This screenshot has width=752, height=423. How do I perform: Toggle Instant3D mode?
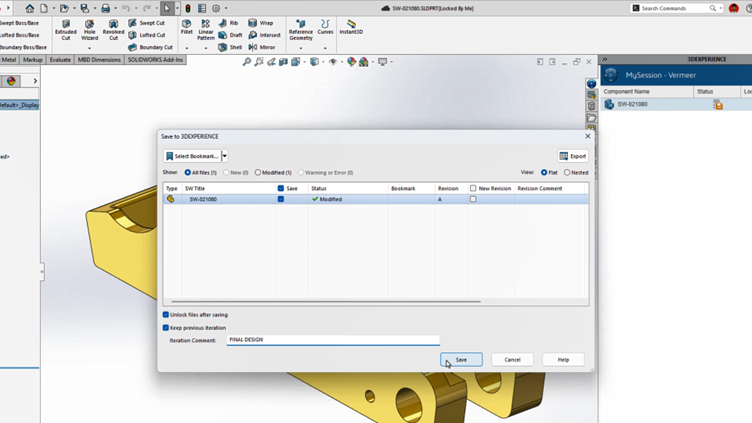tap(351, 27)
